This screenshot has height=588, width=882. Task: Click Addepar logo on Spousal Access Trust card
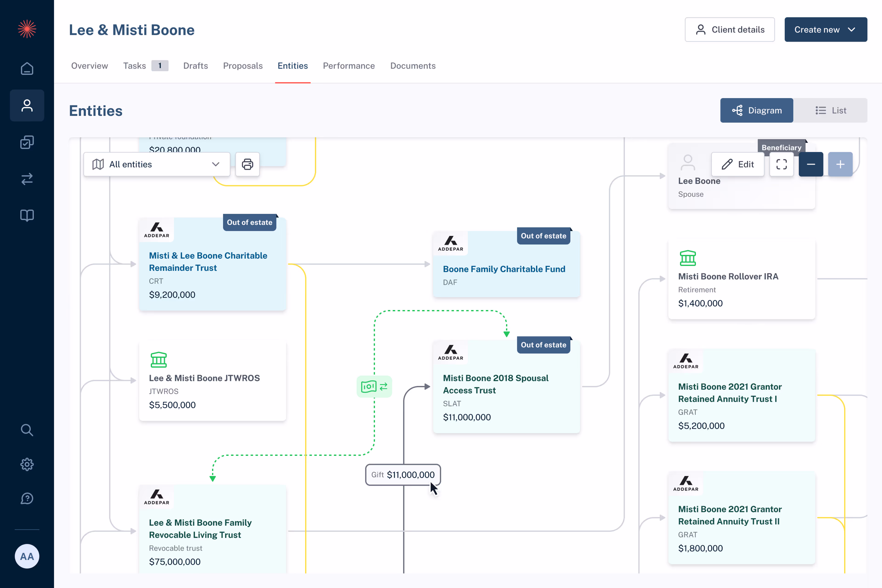pyautogui.click(x=451, y=353)
